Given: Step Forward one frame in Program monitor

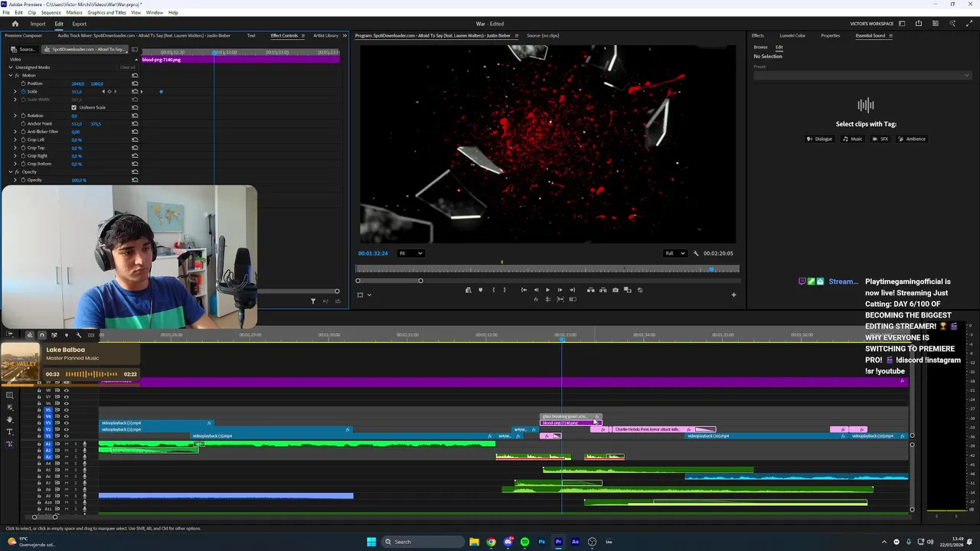Looking at the screenshot, I should pyautogui.click(x=560, y=290).
